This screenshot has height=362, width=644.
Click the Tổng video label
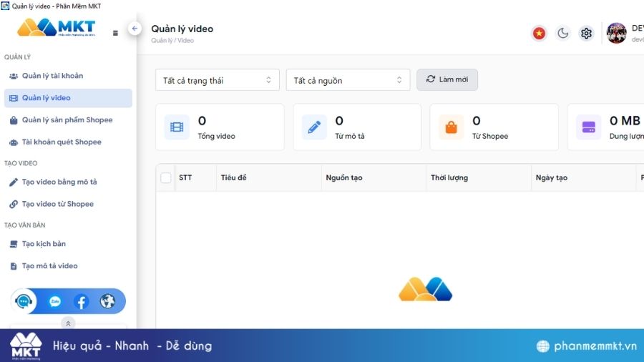click(x=216, y=136)
